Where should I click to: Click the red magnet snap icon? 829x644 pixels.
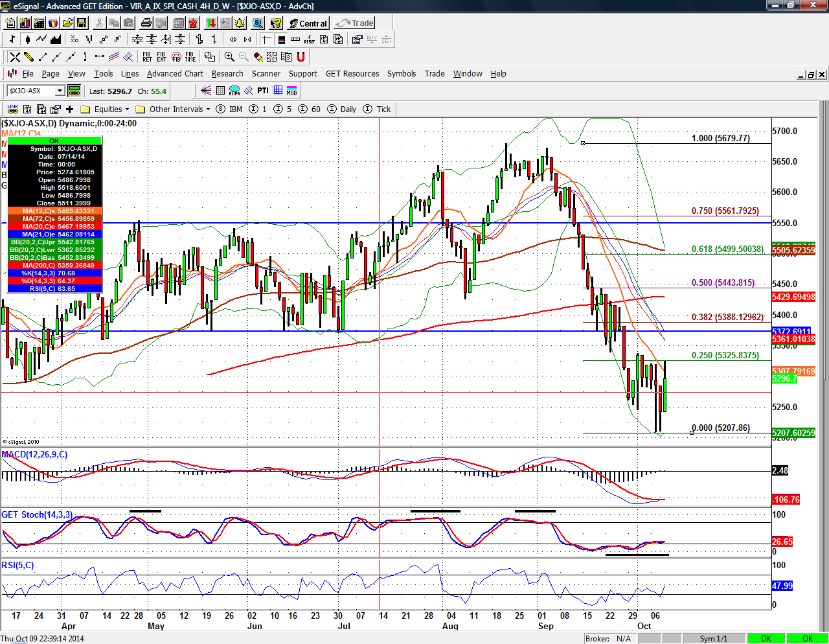tap(301, 57)
